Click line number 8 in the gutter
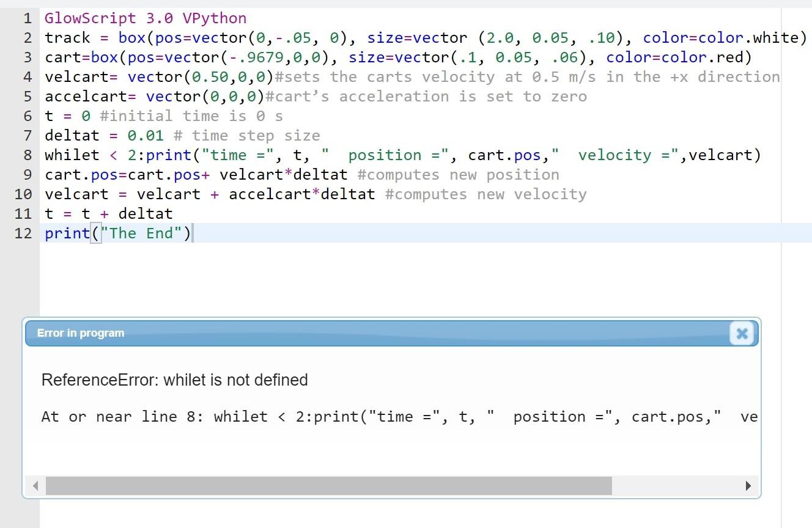 (x=27, y=155)
